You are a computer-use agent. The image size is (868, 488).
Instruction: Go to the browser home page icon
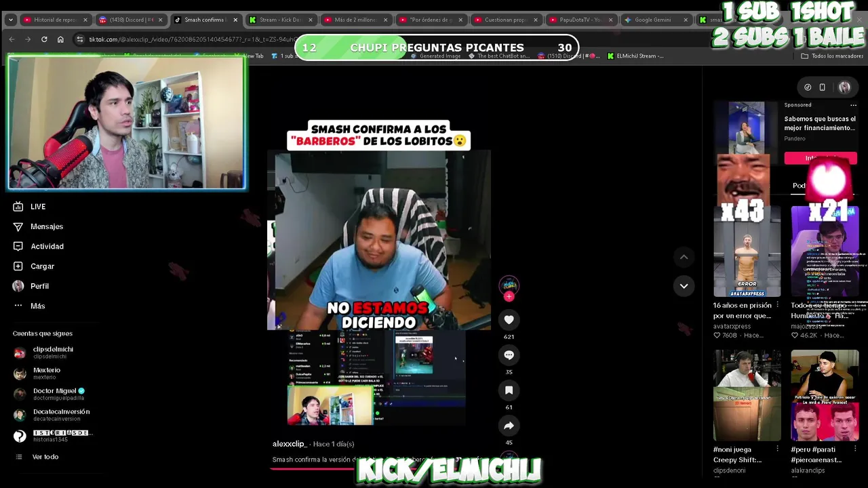(x=60, y=39)
